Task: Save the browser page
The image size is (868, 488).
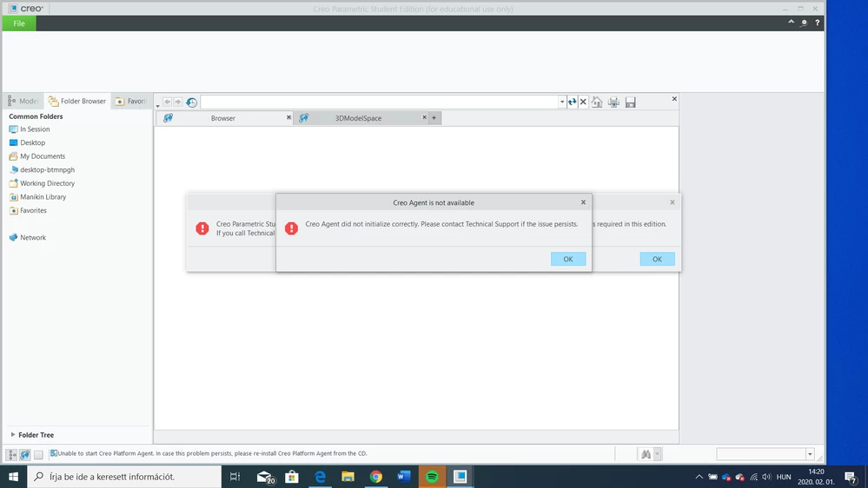Action: coord(630,102)
